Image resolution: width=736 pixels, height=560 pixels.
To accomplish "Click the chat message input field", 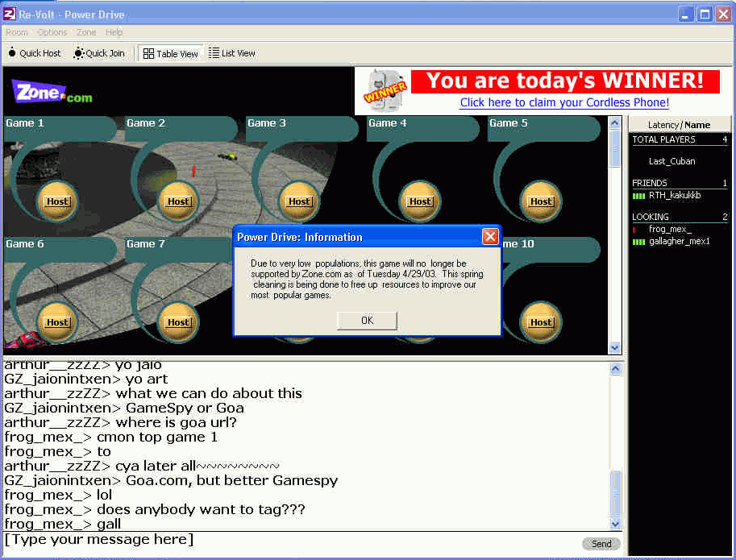I will click(x=291, y=540).
